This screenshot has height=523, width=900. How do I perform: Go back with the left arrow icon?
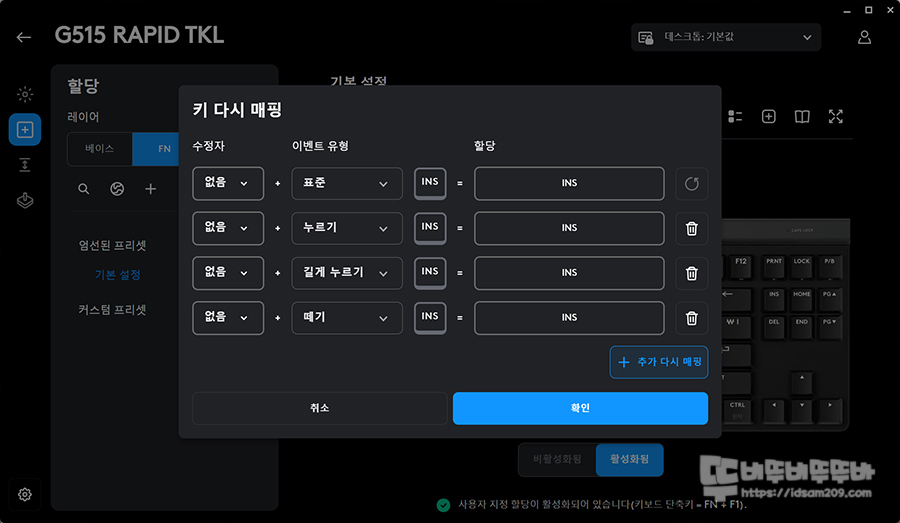tap(24, 37)
